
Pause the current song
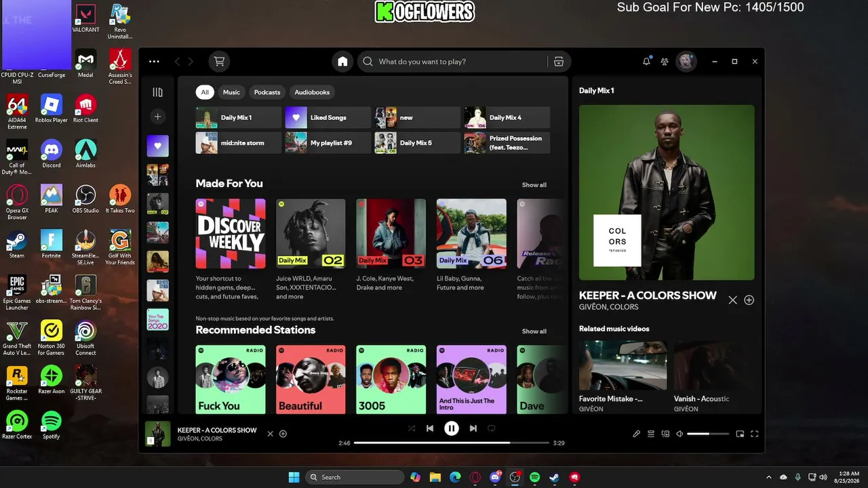pos(452,428)
